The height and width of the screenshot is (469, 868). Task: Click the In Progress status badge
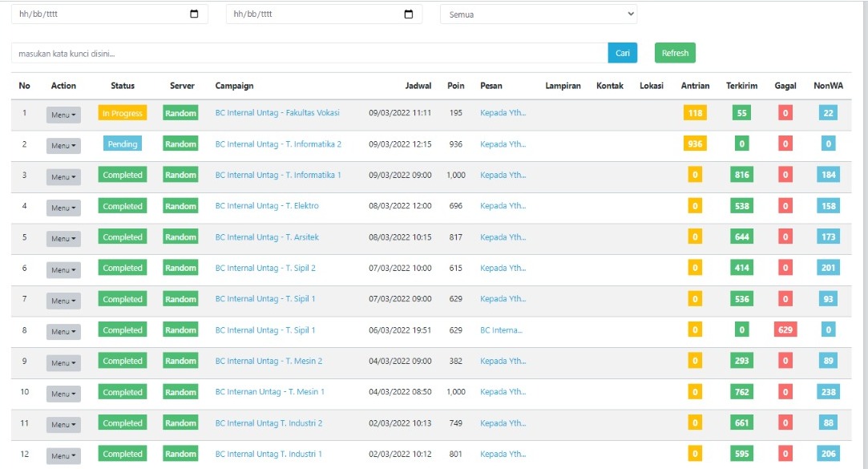point(123,114)
